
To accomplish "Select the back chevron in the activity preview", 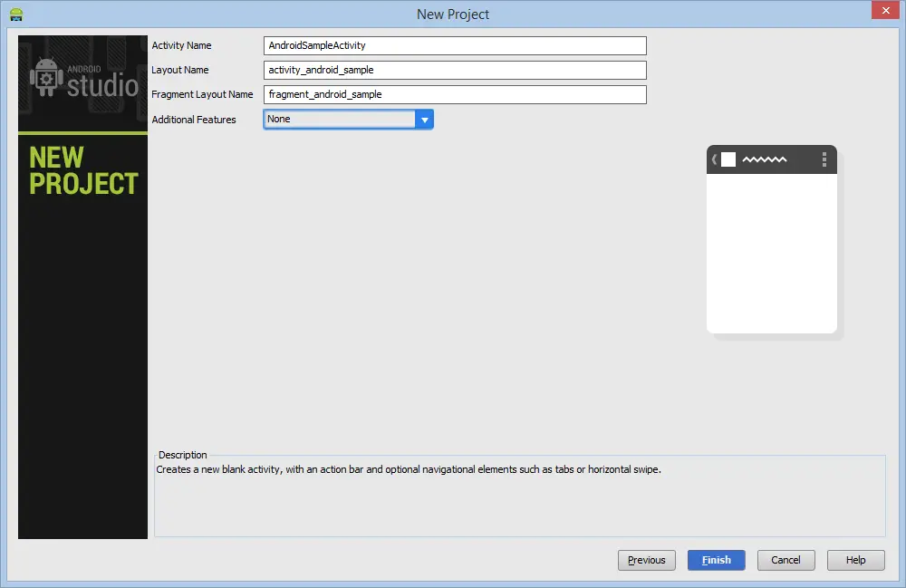I will [714, 159].
